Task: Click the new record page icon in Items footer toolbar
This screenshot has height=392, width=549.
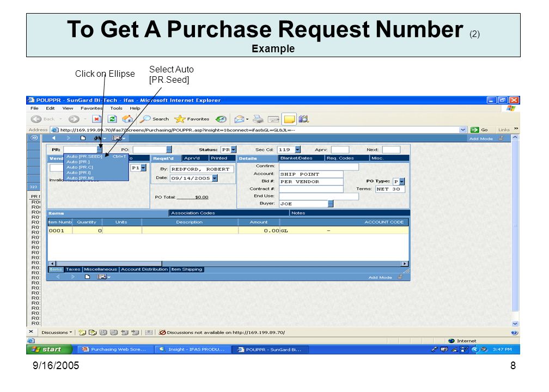Action: (88, 277)
